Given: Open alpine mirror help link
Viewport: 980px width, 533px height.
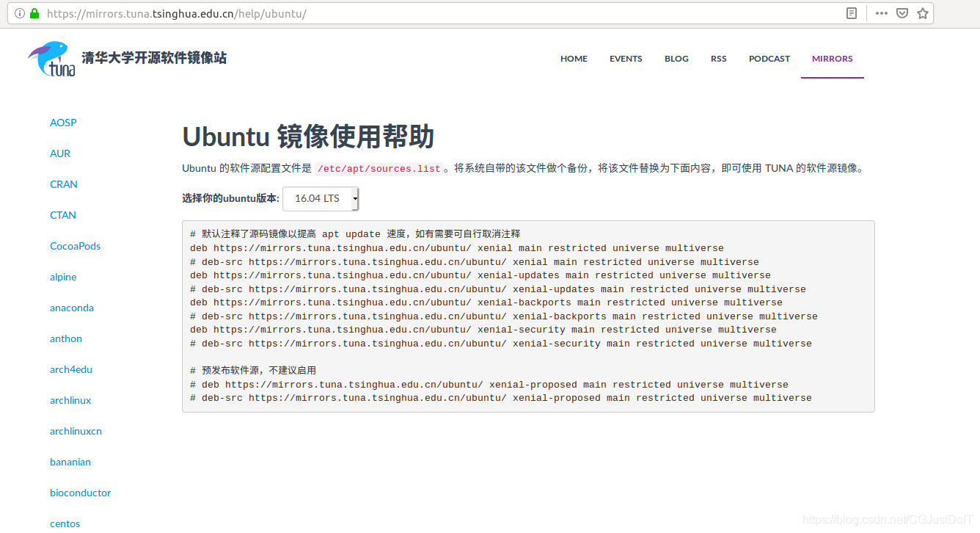Looking at the screenshot, I should [x=63, y=277].
